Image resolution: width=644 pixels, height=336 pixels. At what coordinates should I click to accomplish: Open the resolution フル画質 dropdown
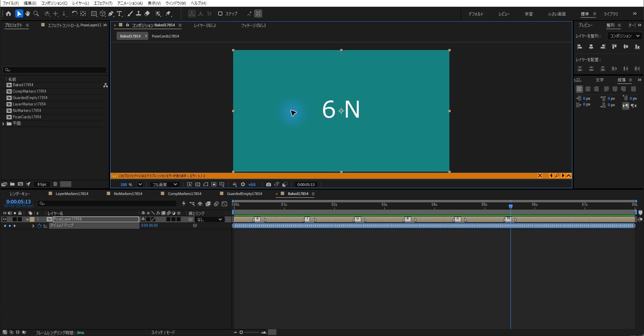pos(164,184)
